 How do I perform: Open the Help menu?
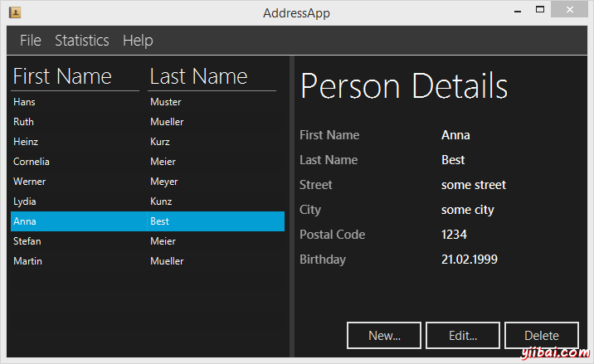click(x=138, y=41)
